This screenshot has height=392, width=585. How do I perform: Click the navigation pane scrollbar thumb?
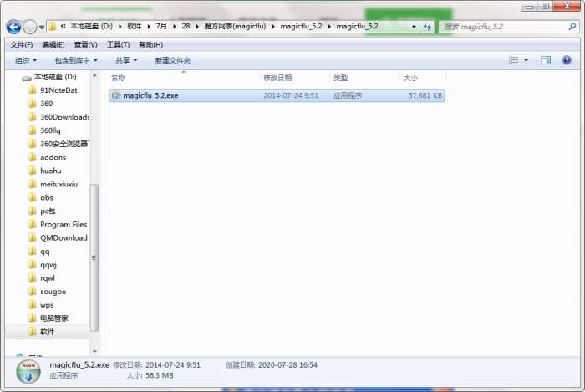pos(94,257)
